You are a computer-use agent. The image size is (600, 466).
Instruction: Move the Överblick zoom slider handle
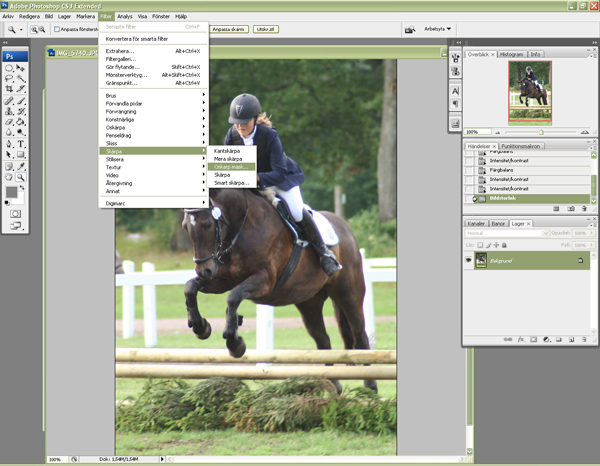point(541,132)
